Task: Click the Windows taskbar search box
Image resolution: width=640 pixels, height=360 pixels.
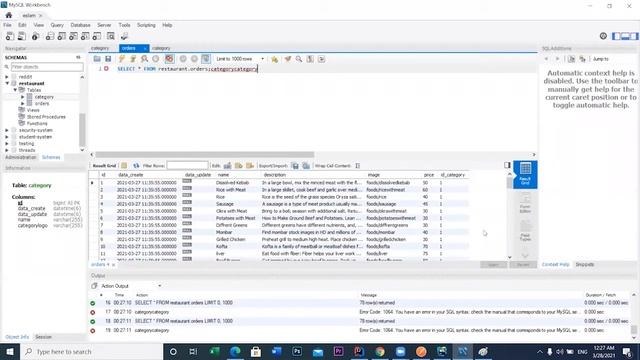Action: [92, 351]
